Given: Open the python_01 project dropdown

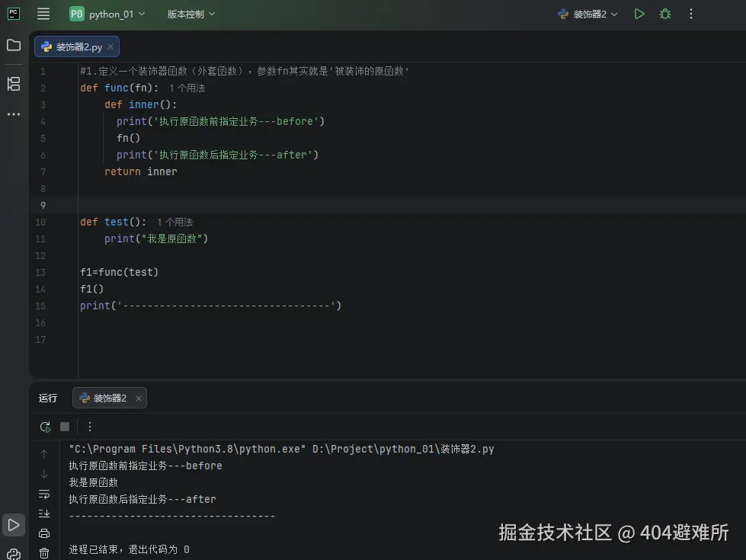Looking at the screenshot, I should pos(107,14).
